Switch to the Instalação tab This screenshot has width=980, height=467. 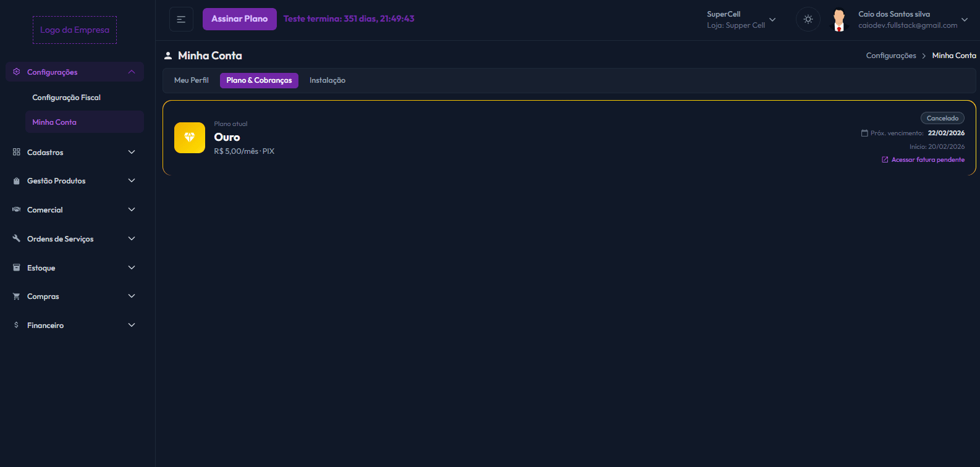click(x=327, y=80)
